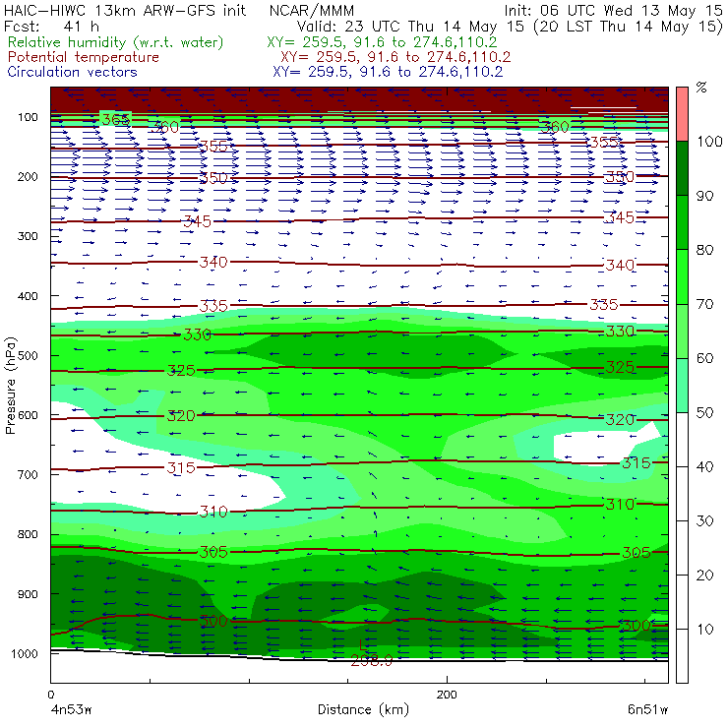Viewport: 728px width, 728px height.
Task: Click the colorbar '10' percent label
Action: pos(704,629)
